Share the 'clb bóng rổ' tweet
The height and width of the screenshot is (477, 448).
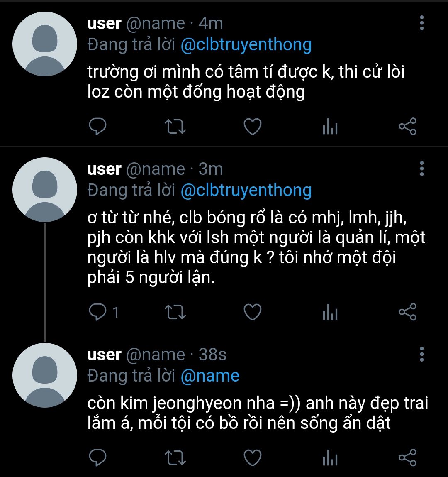click(x=407, y=312)
